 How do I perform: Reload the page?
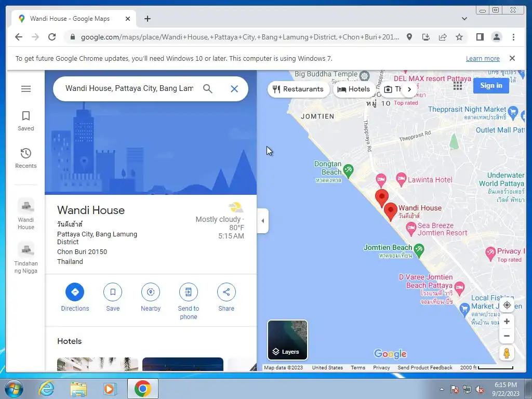(52, 37)
